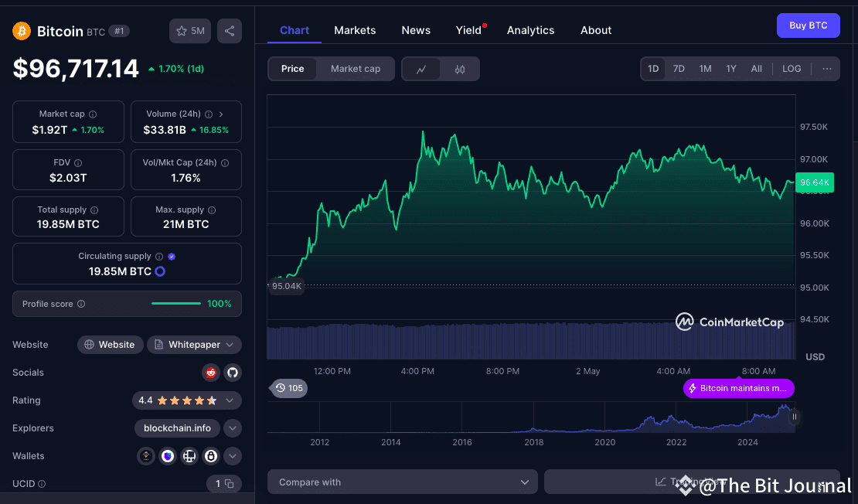The width and height of the screenshot is (858, 504).
Task: Click the volume bars under the chart
Action: coord(531,342)
